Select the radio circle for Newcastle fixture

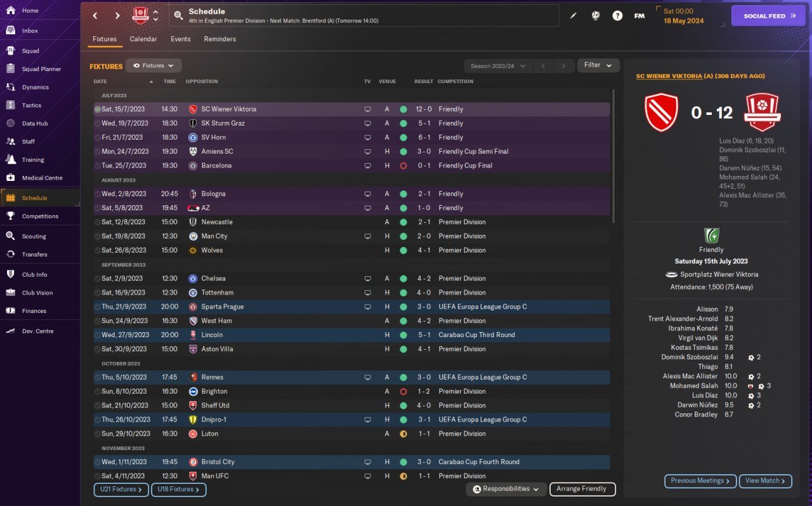(98, 222)
